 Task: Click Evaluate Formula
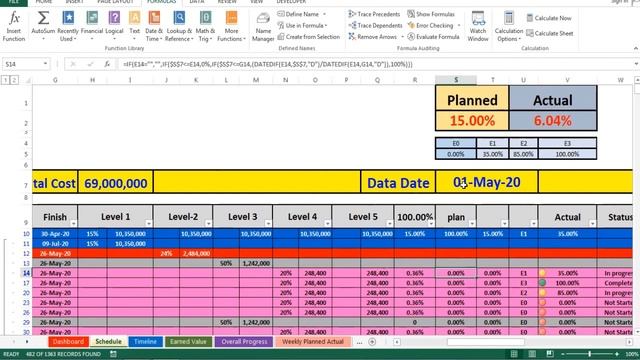click(433, 37)
